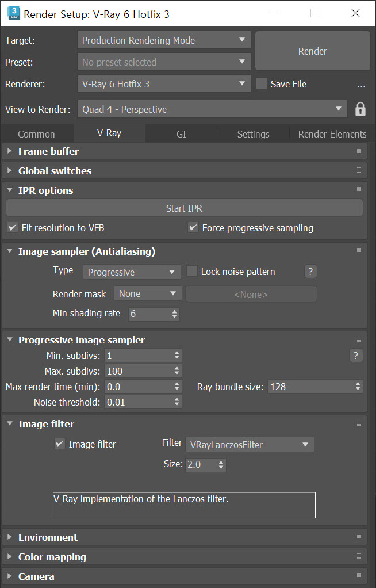Click Max. subdivs spinner arrows
Viewport: 376px width, 588px height.
[177, 371]
